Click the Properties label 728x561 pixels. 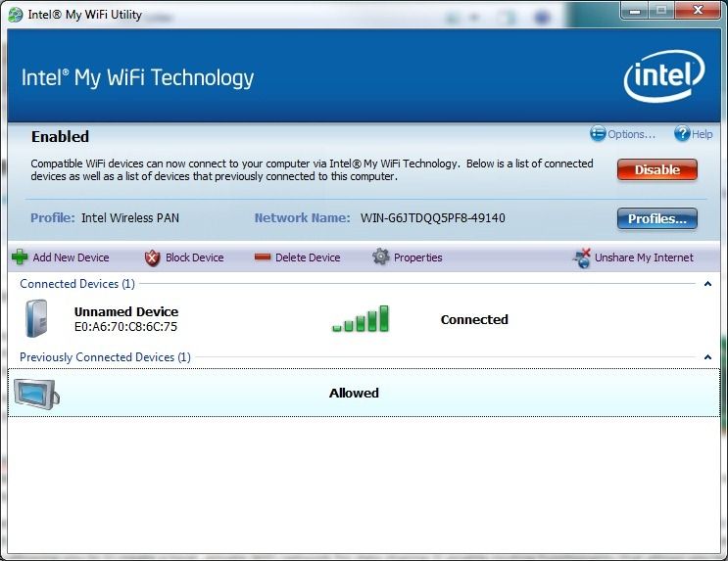click(x=417, y=257)
